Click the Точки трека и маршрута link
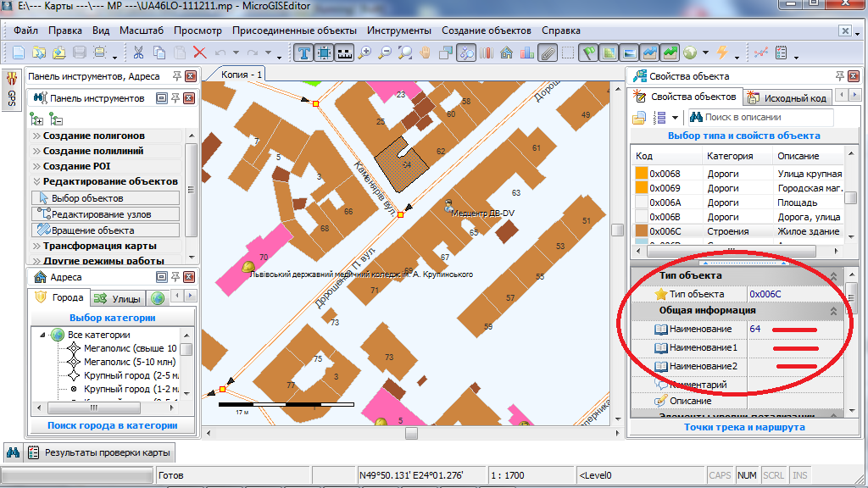 tap(744, 427)
